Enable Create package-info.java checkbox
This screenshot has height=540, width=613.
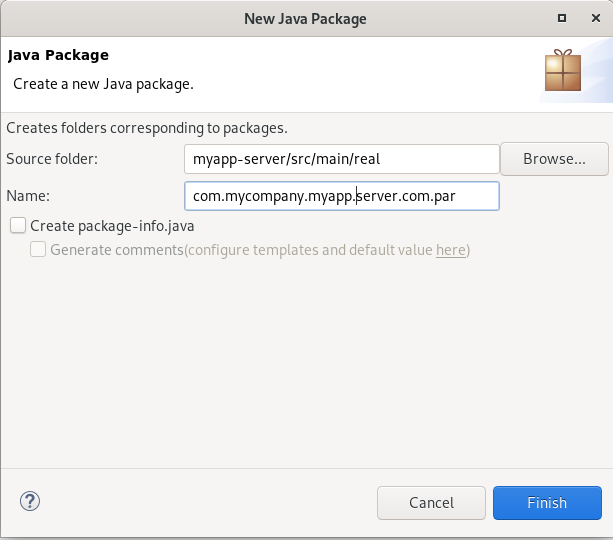(x=18, y=226)
